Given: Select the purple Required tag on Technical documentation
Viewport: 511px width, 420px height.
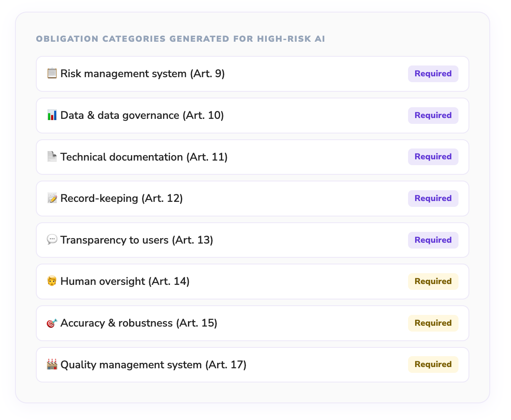Looking at the screenshot, I should click(433, 157).
